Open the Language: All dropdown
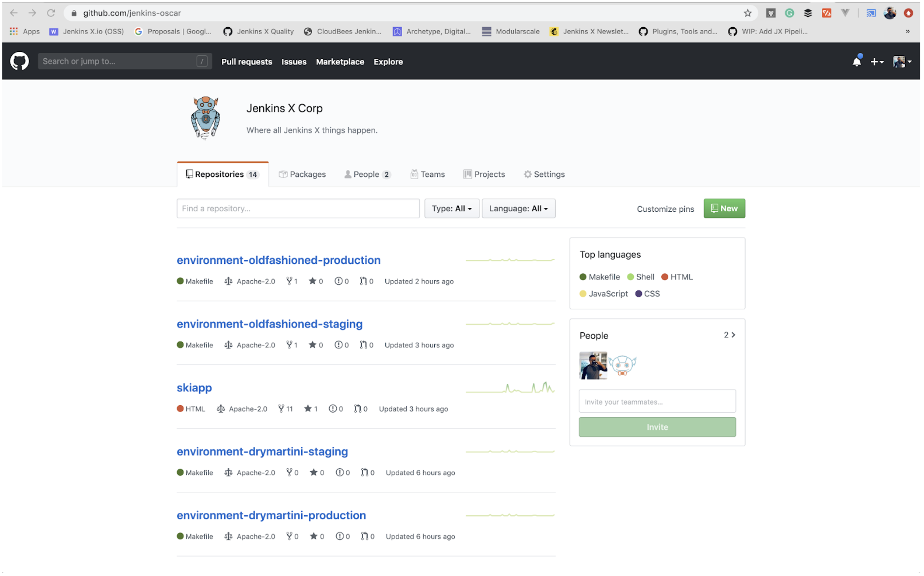Image resolution: width=924 pixels, height=576 pixels. coord(519,208)
